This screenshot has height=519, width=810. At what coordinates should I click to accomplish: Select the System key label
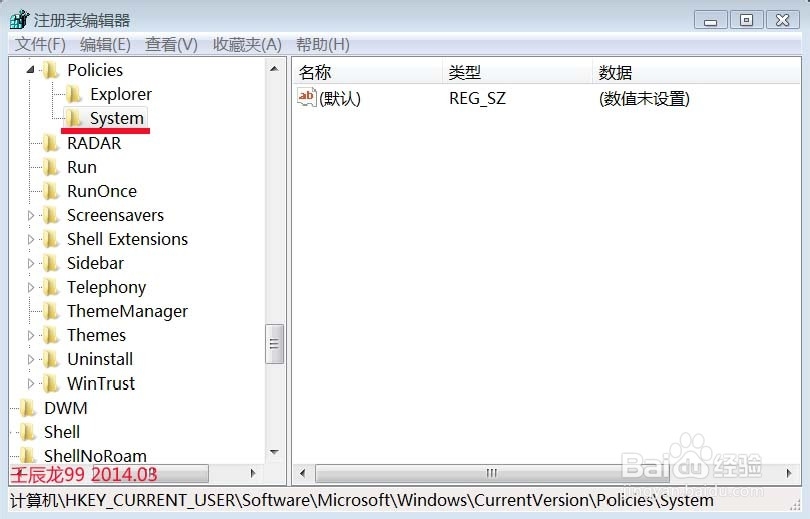(x=117, y=118)
